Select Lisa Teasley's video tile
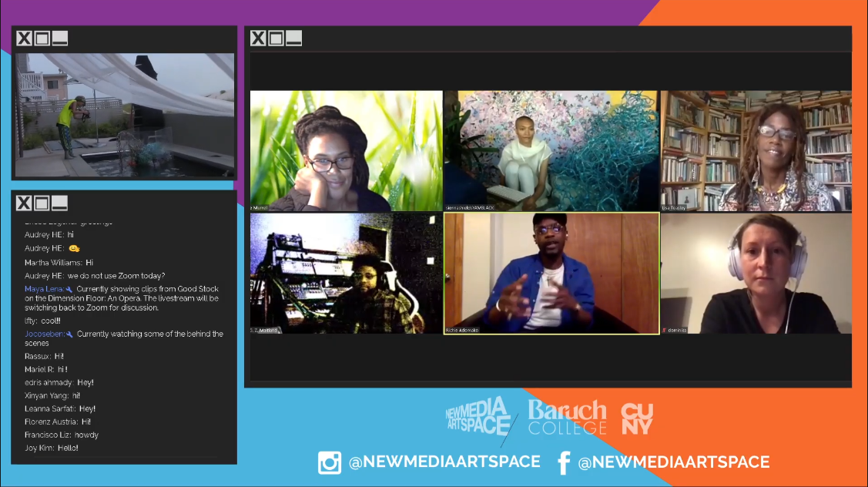 (756, 151)
